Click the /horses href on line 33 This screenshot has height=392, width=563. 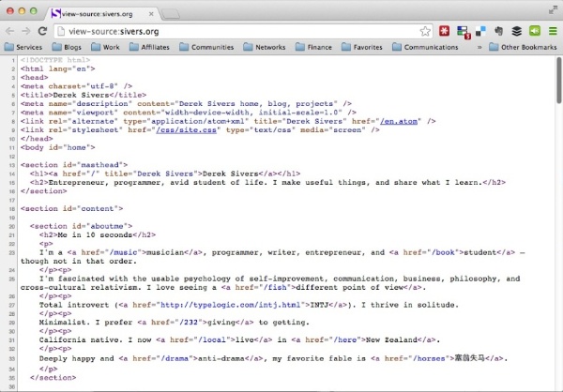[429, 358]
